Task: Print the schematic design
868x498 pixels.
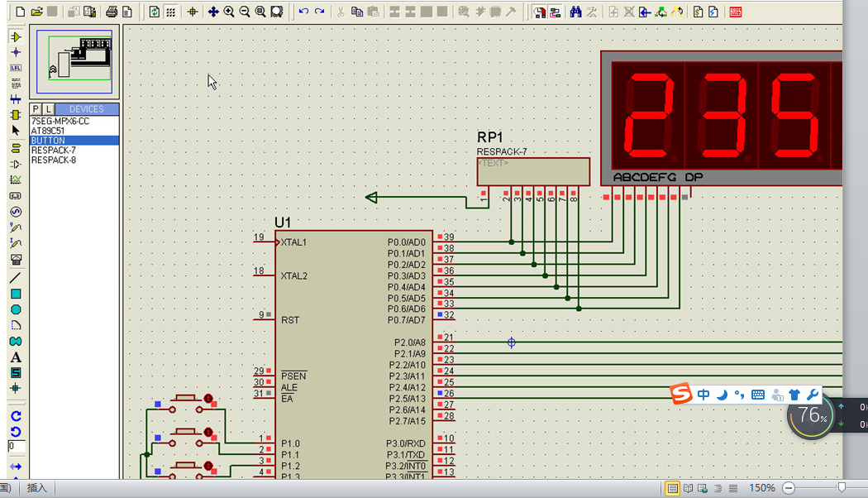Action: pos(112,12)
